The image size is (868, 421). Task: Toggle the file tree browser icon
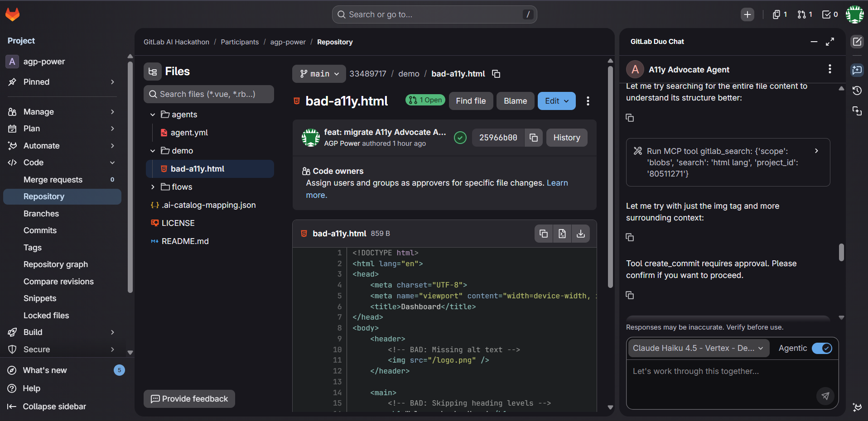(153, 72)
